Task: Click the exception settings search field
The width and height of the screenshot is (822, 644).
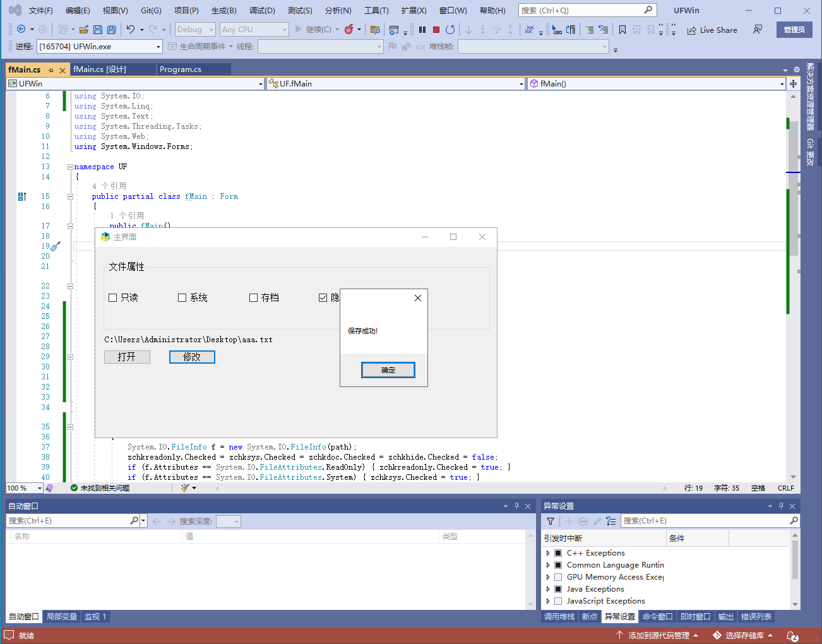Action: (710, 521)
